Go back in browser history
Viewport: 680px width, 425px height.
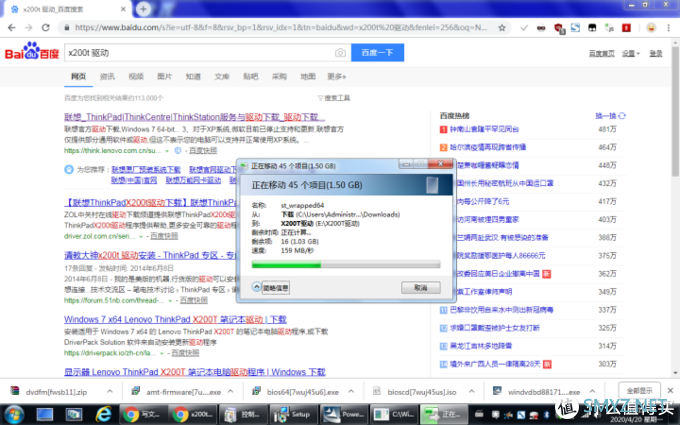pyautogui.click(x=12, y=28)
